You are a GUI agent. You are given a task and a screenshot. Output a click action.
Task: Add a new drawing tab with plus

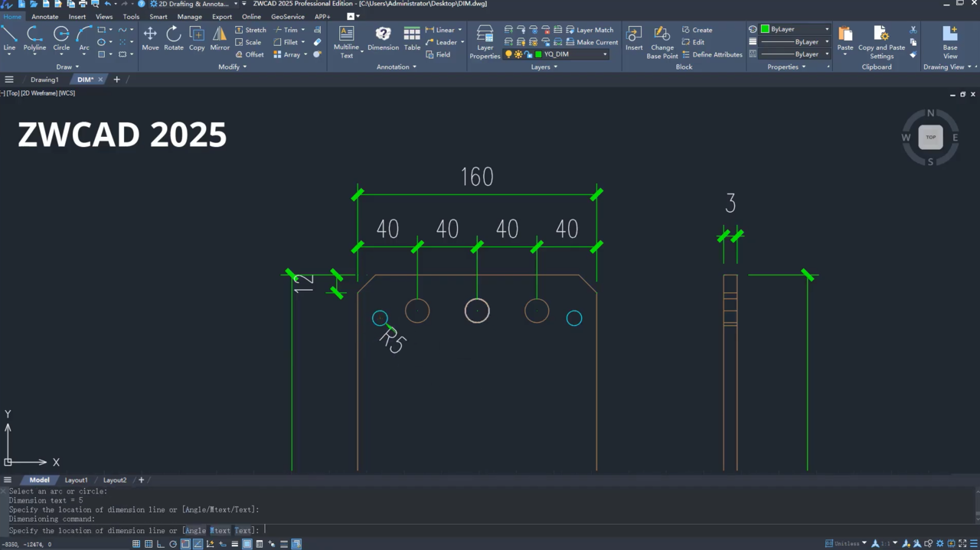116,80
